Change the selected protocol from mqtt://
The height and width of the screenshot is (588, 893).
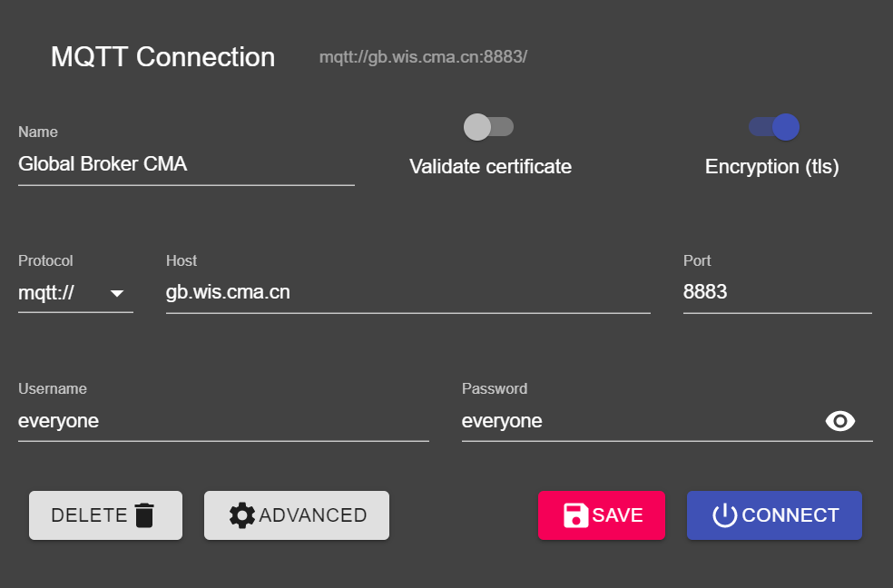coord(75,292)
